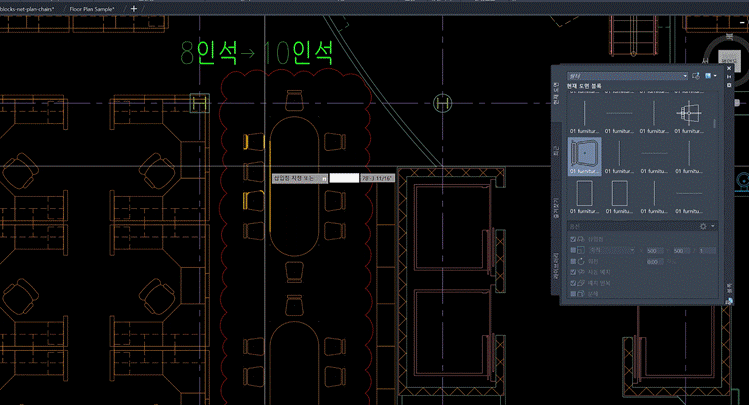Switch to the blocks-net-plan-chairs drawing tab
The image size is (749, 405).
tap(27, 9)
